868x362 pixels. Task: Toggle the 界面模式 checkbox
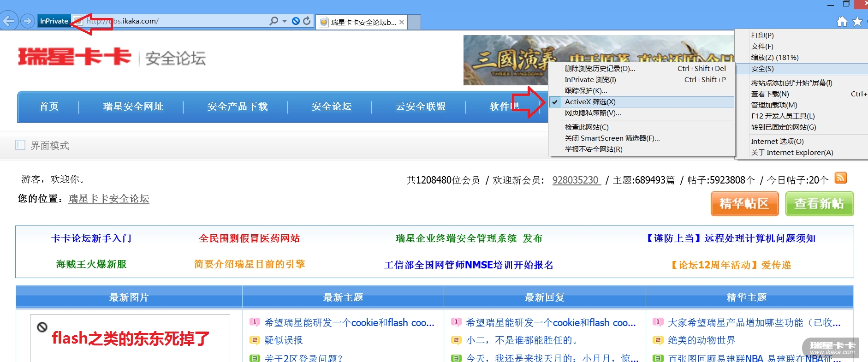click(20, 145)
